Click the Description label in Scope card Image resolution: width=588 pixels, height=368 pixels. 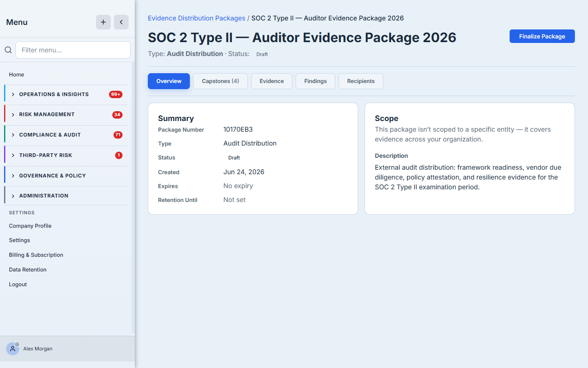point(391,156)
